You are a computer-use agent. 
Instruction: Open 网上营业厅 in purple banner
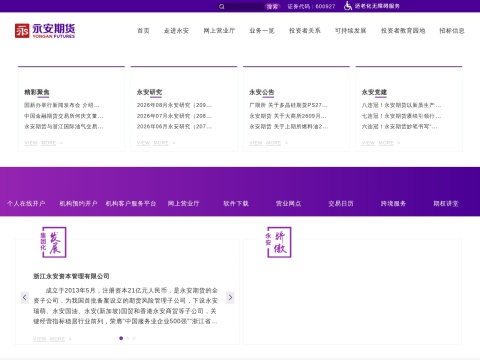tap(183, 203)
